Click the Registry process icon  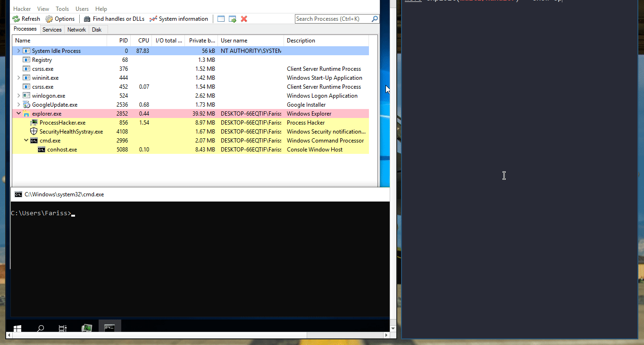click(26, 60)
